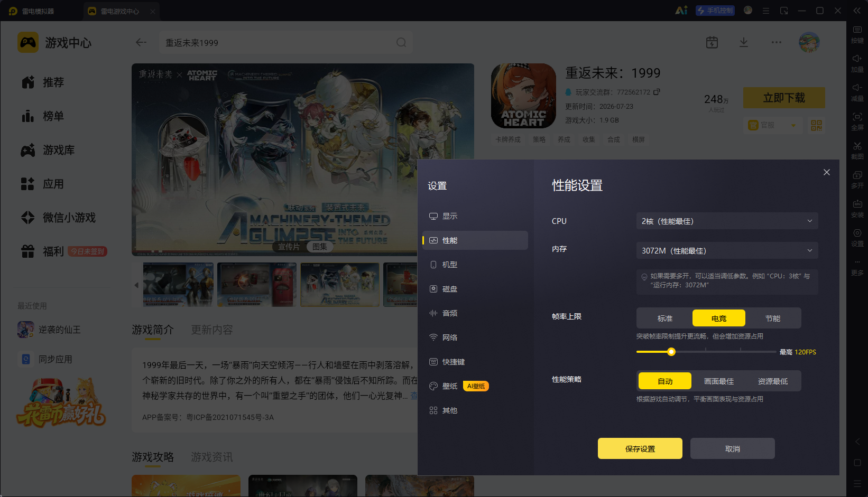Open the user avatar profile
Screen dimensions: 868x497
tap(809, 42)
